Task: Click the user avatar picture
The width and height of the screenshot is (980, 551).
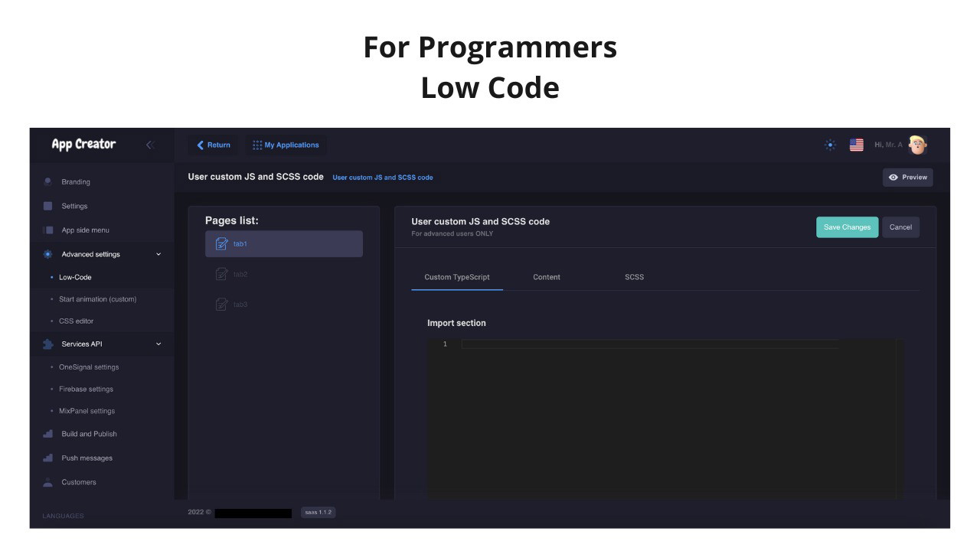Action: [917, 145]
